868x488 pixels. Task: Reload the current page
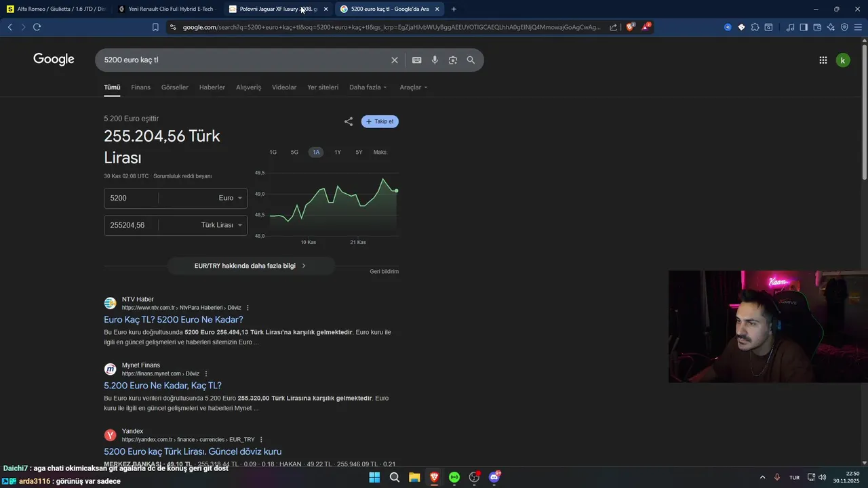(x=37, y=27)
